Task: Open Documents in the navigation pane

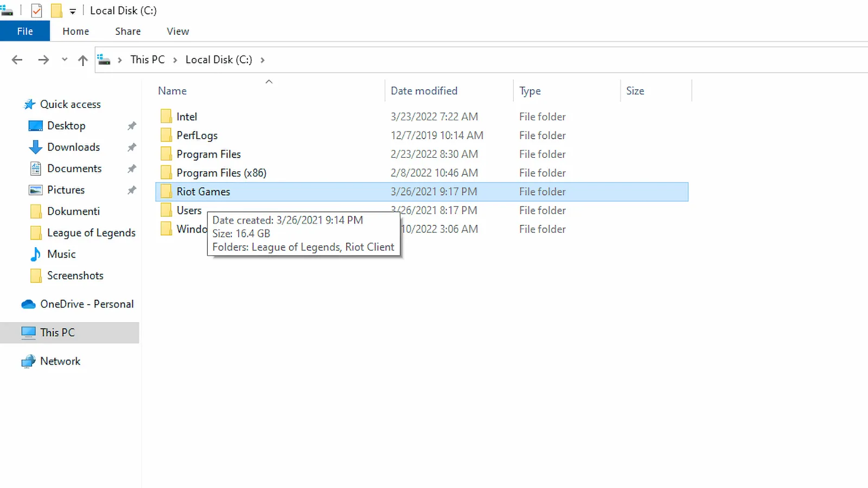Action: (x=74, y=169)
